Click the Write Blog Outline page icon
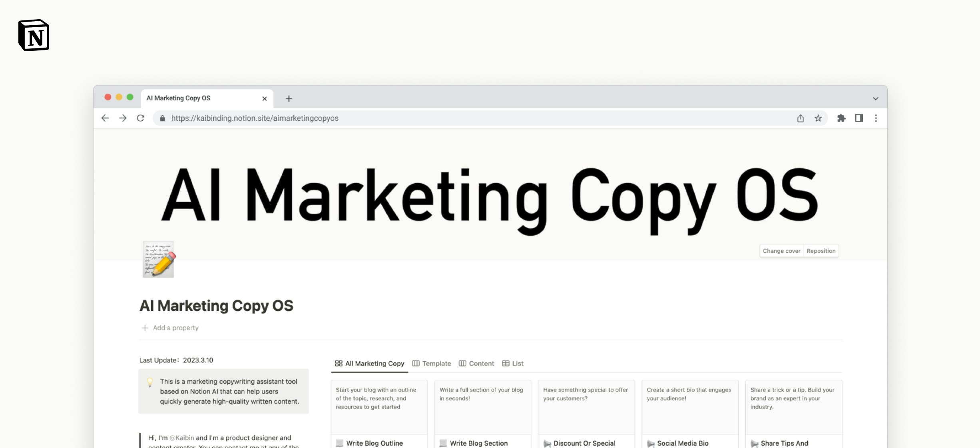Screen dimensions: 980x448 tap(340, 443)
